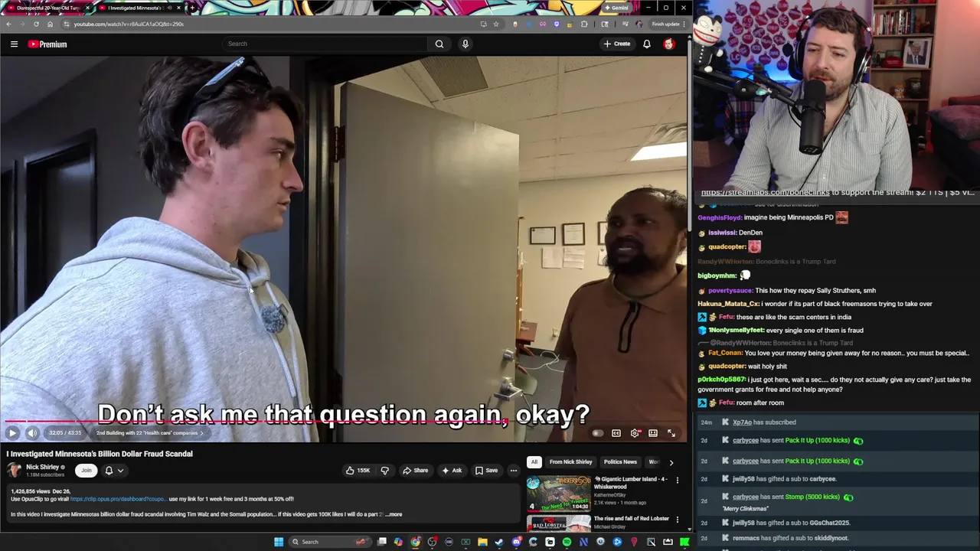Click 'Xp7Ao' in subscribed event row
This screenshot has height=551, width=980.
742,422
